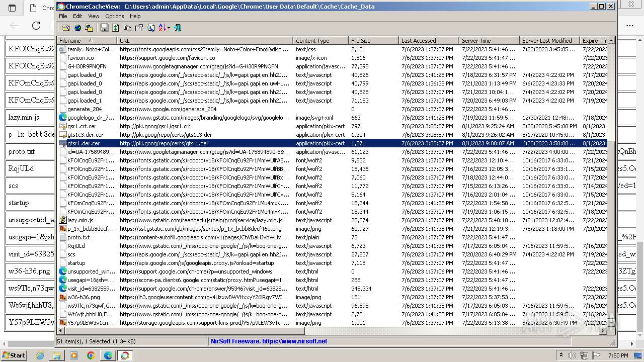Click Edge icon beside googlelogo_clr file row

click(62, 118)
